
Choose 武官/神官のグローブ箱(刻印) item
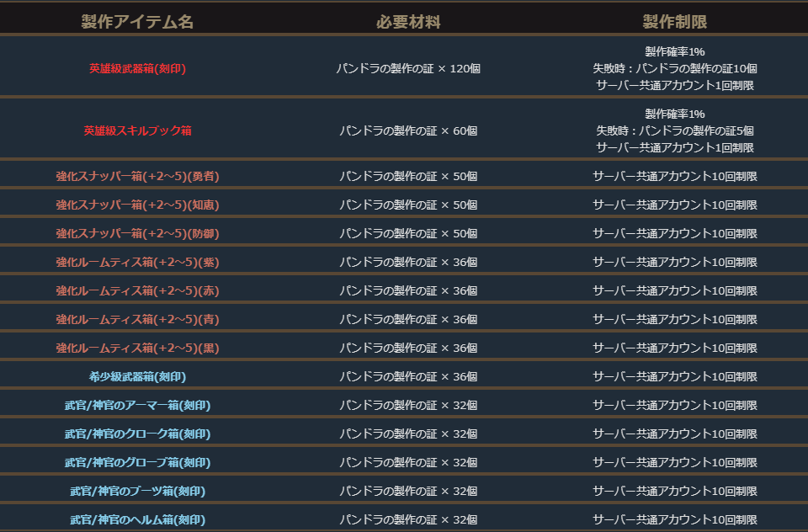tap(137, 462)
